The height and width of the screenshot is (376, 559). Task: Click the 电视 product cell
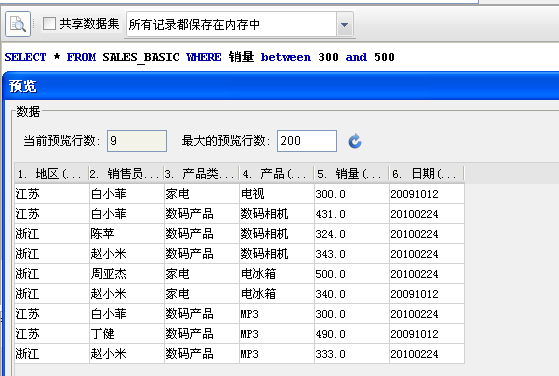(x=277, y=194)
